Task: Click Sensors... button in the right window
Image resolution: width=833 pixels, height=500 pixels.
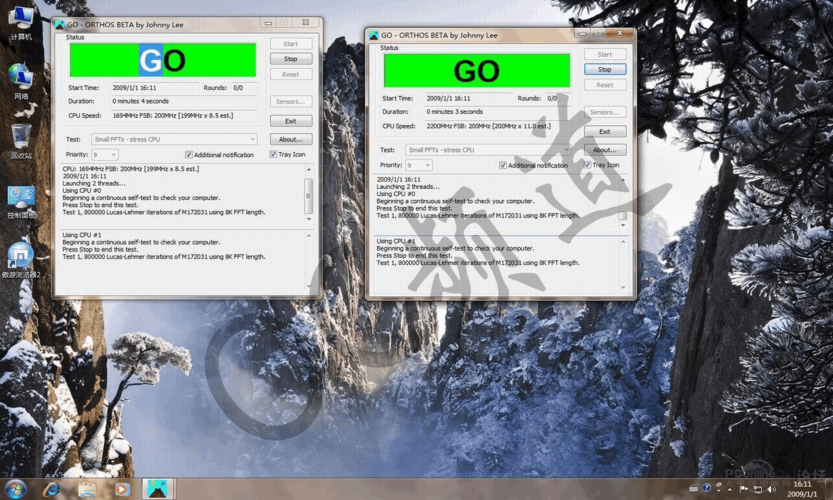Action: pyautogui.click(x=605, y=112)
